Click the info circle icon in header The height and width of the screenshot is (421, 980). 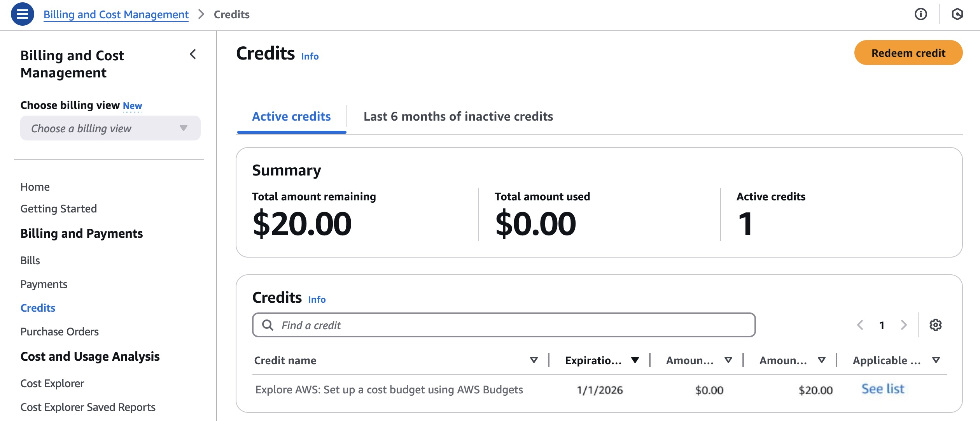coord(920,14)
